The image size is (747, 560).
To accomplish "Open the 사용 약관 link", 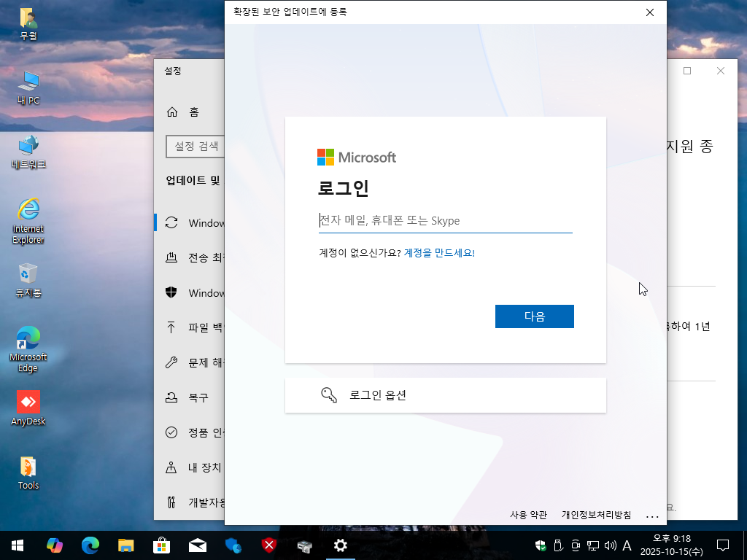I will [528, 515].
